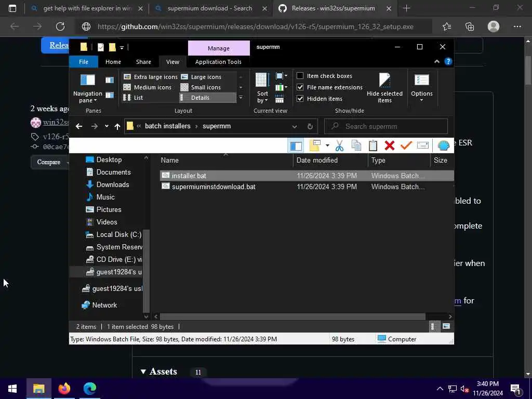Open the Application Tools tab

click(218, 62)
